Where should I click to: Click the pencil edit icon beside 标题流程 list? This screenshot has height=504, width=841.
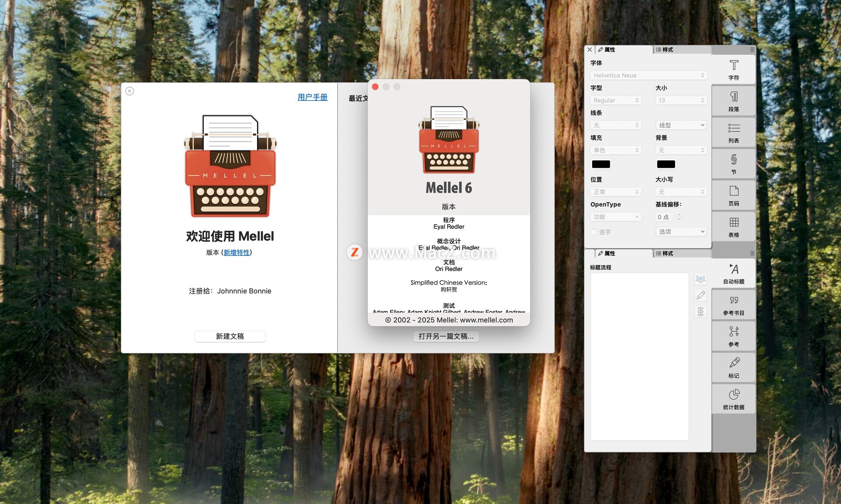pos(700,296)
